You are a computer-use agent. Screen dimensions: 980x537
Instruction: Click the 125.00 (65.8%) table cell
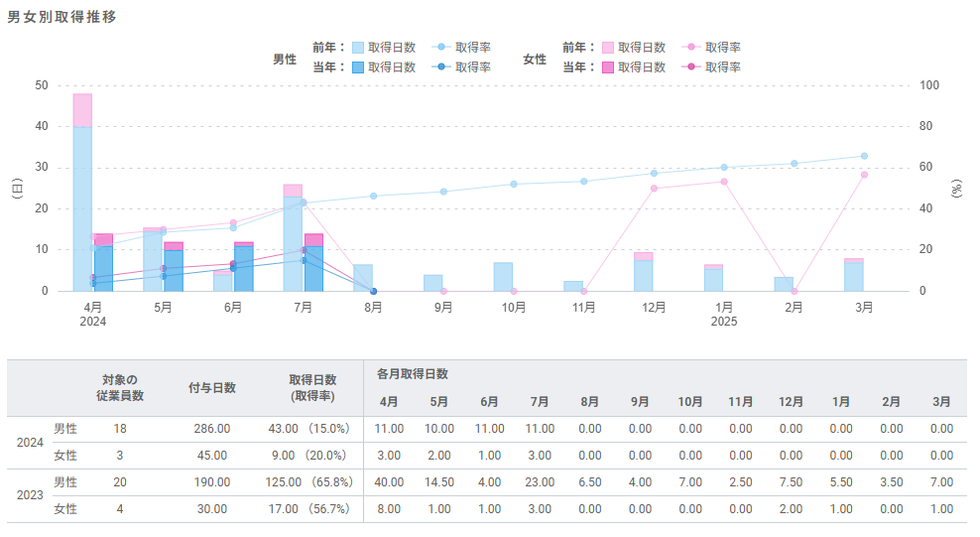point(310,482)
